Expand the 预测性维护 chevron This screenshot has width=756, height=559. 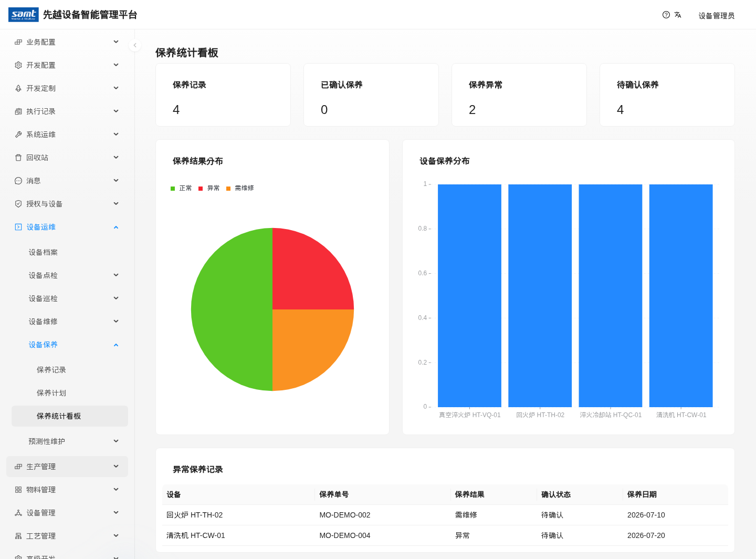click(116, 441)
